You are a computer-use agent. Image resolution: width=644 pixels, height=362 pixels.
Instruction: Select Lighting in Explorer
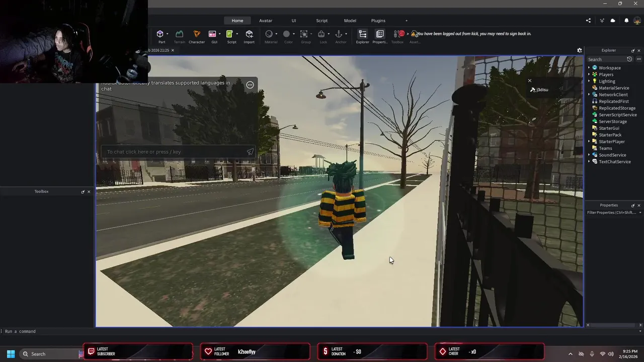click(x=607, y=81)
